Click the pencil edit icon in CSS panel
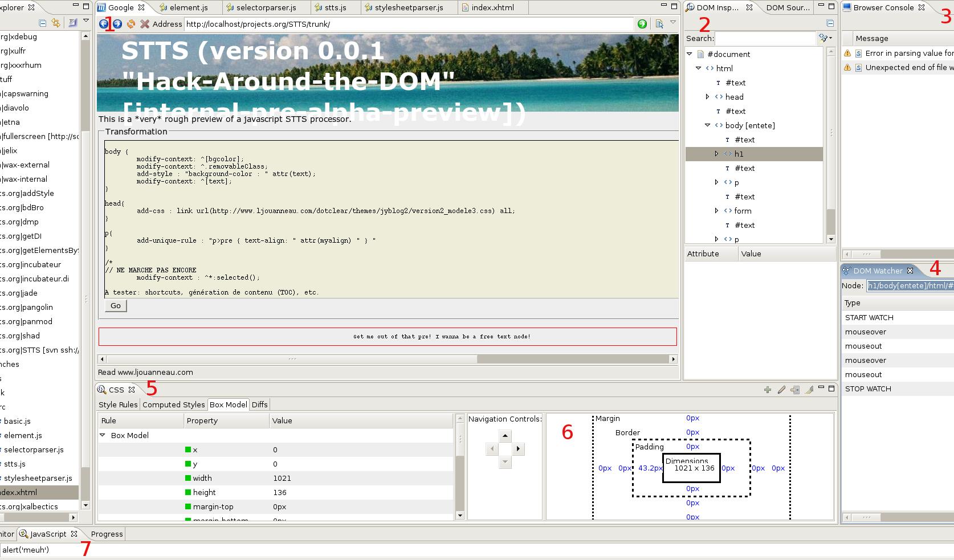The image size is (954, 560). tap(781, 390)
